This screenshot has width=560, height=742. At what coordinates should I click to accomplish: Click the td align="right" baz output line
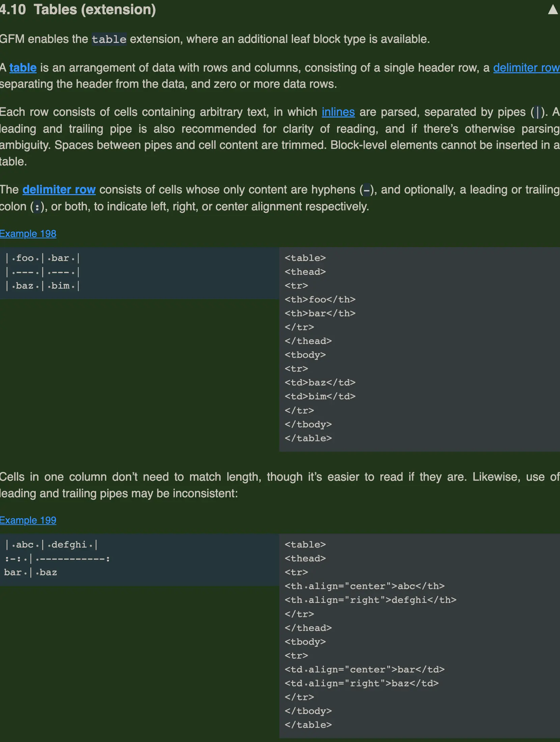[x=361, y=683]
